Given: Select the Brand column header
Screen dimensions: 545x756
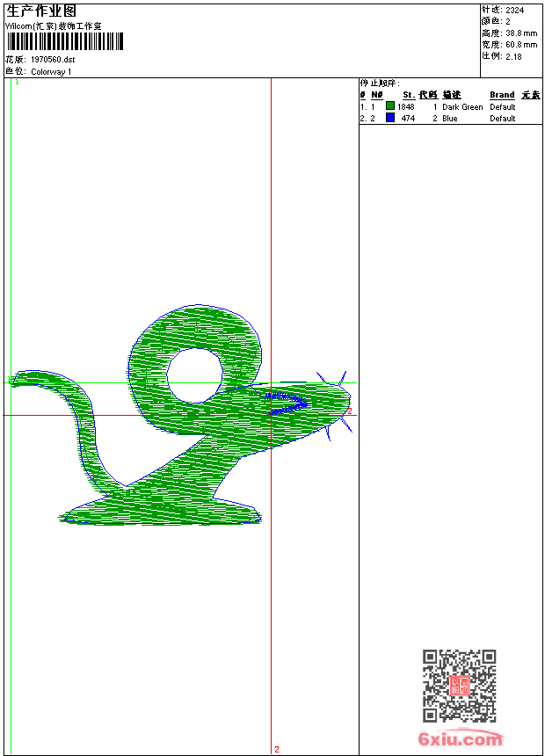Looking at the screenshot, I should pos(502,95).
